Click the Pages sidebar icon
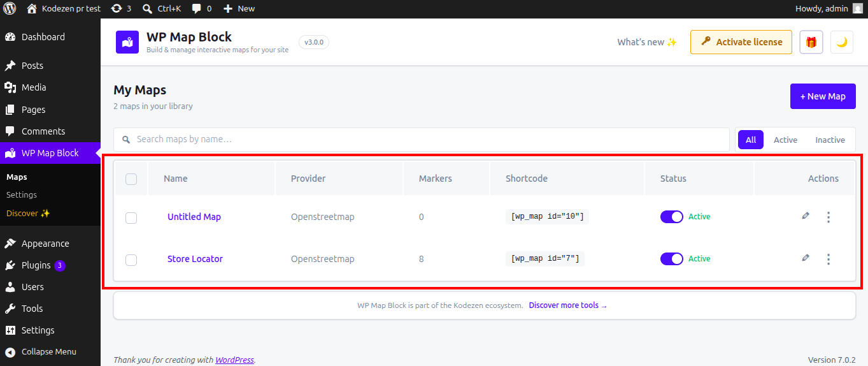 click(x=10, y=110)
